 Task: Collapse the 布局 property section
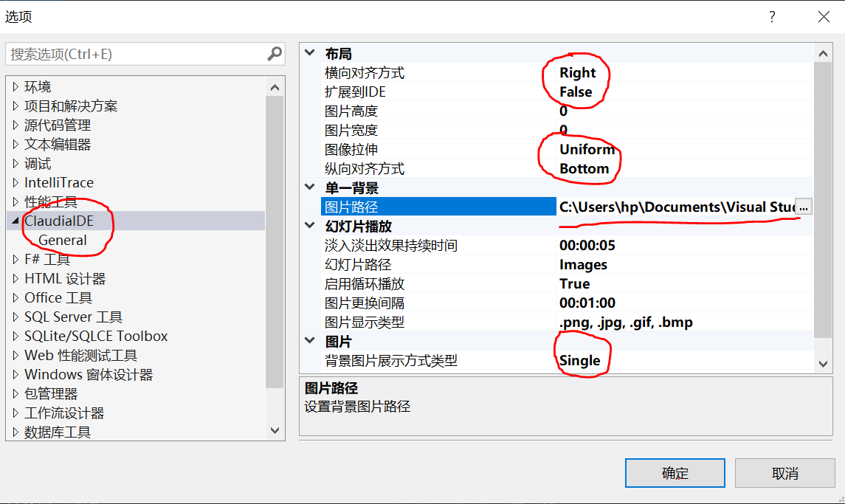click(309, 52)
